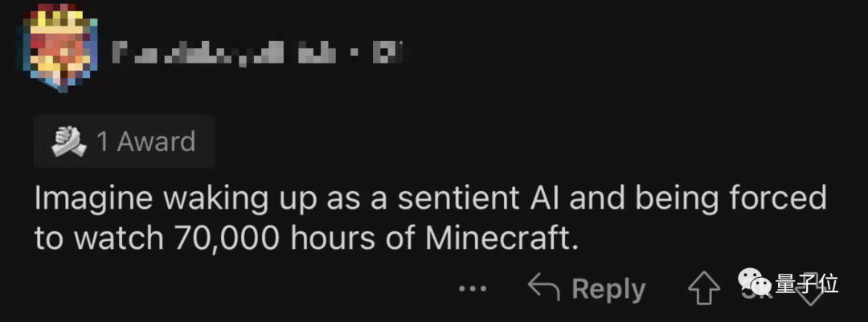Viewport: 868px width, 322px height.
Task: Click the fist-bump award icon
Action: [x=71, y=142]
